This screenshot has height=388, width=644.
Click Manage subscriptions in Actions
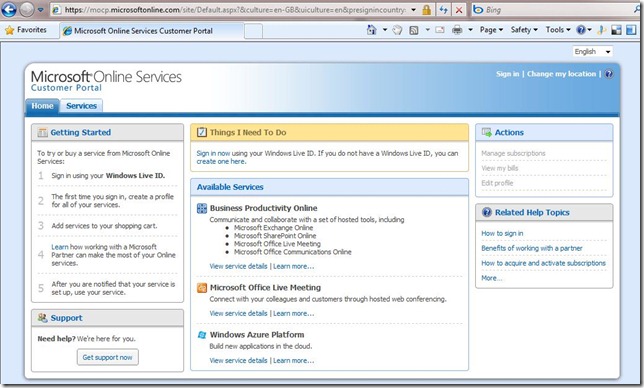pos(513,153)
